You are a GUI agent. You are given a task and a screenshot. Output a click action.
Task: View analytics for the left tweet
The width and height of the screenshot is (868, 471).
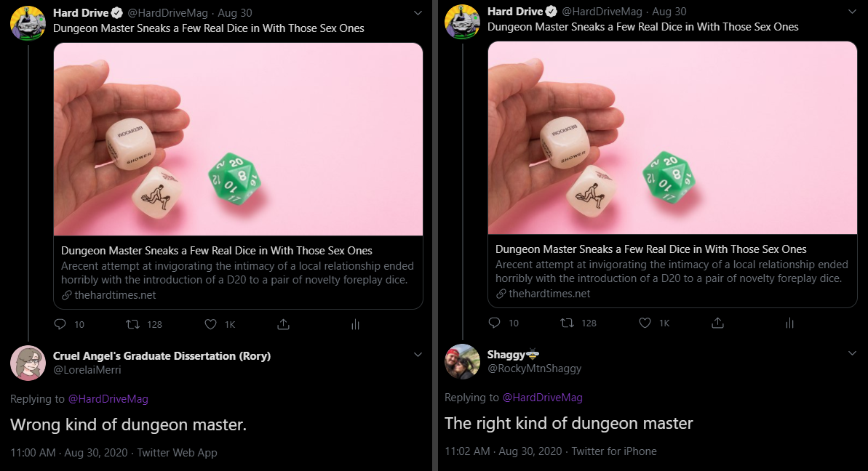tap(355, 324)
